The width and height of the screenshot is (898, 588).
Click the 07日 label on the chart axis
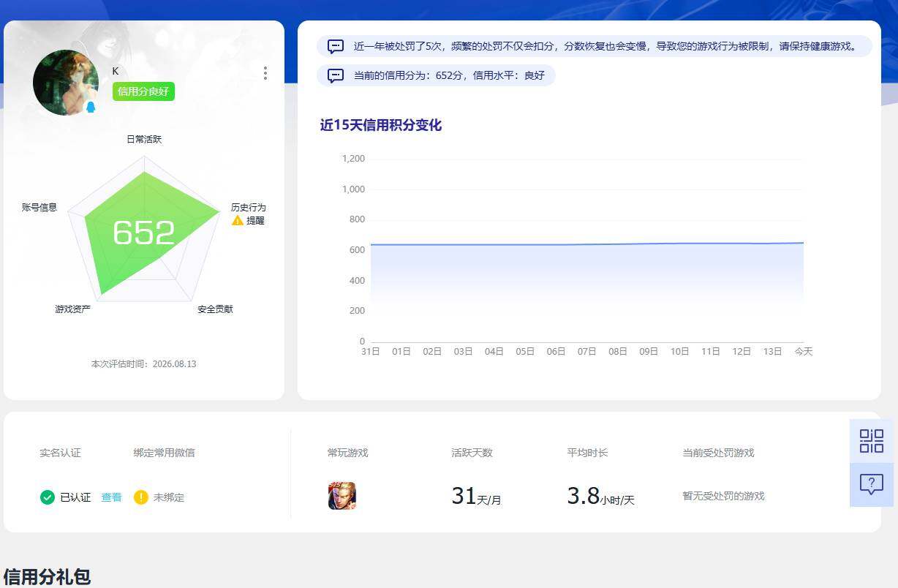click(x=587, y=352)
